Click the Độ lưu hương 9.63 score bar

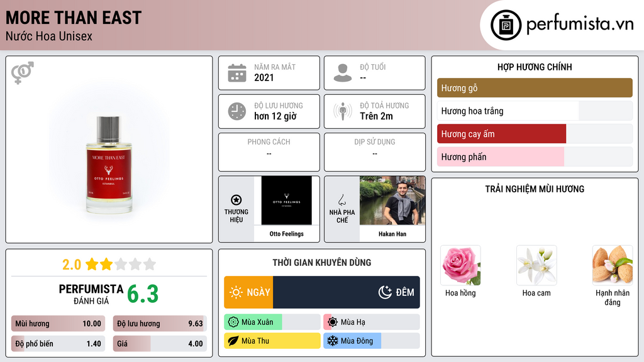click(160, 324)
